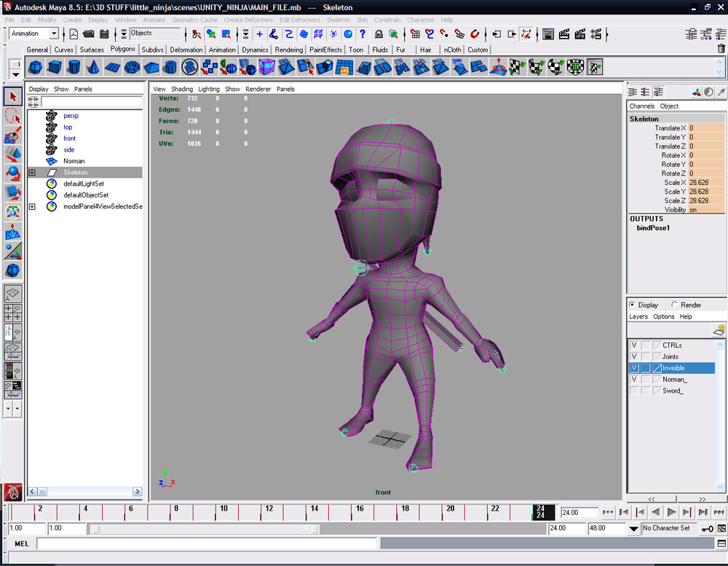
Task: Toggle visibility of the Joints layer
Action: 633,356
